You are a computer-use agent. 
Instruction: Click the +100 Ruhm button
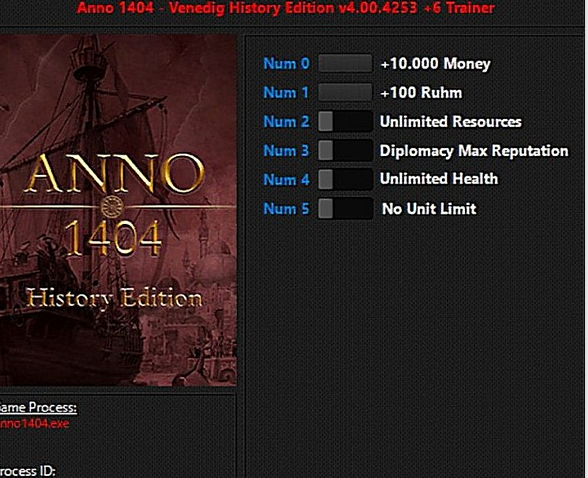point(345,92)
